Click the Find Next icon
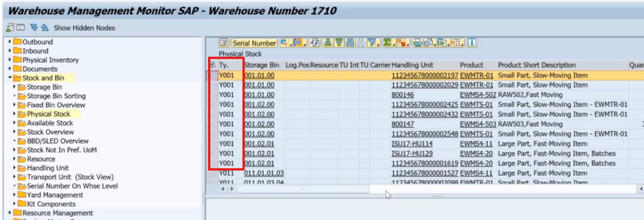Image resolution: width=644 pixels, height=220 pixels. click(x=361, y=43)
